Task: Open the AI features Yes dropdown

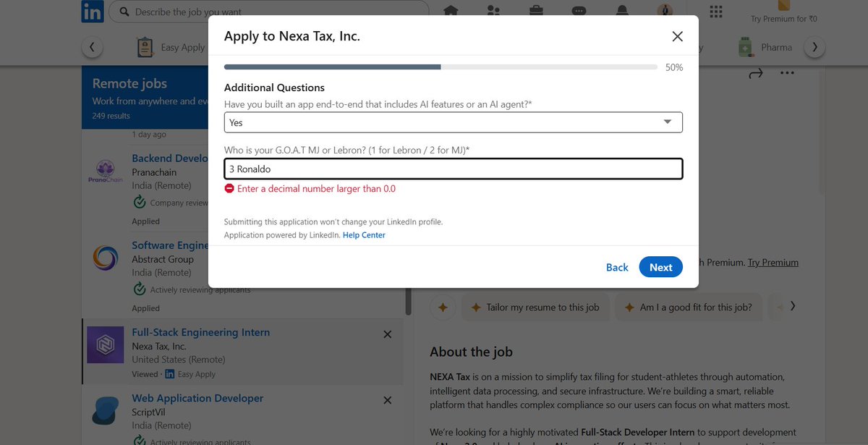Action: [x=453, y=122]
